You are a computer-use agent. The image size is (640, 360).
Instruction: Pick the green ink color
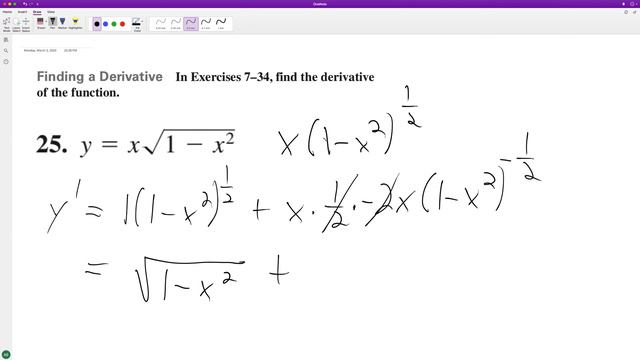(114, 24)
